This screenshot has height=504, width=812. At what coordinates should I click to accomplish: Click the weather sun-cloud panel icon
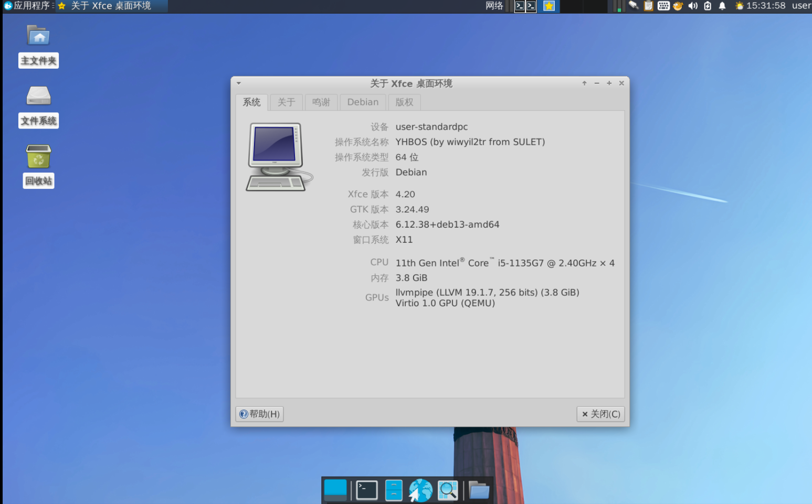[740, 6]
